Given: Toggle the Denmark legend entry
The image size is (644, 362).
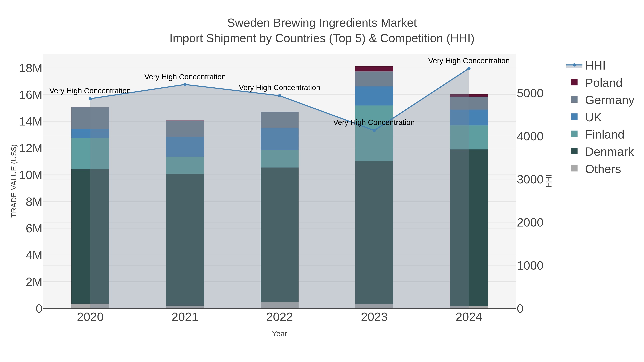Looking at the screenshot, I should click(602, 152).
